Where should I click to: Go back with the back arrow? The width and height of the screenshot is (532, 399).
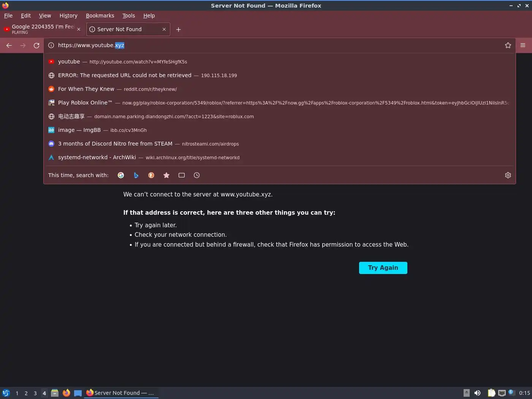9,46
